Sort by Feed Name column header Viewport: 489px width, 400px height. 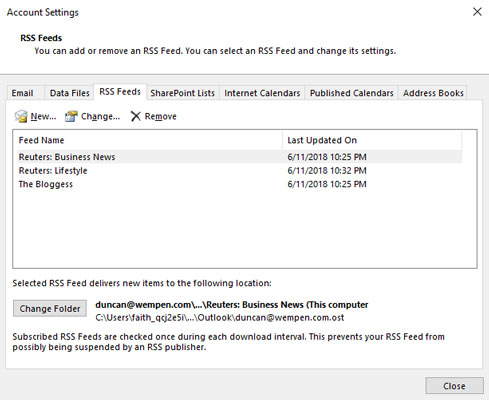coord(148,140)
